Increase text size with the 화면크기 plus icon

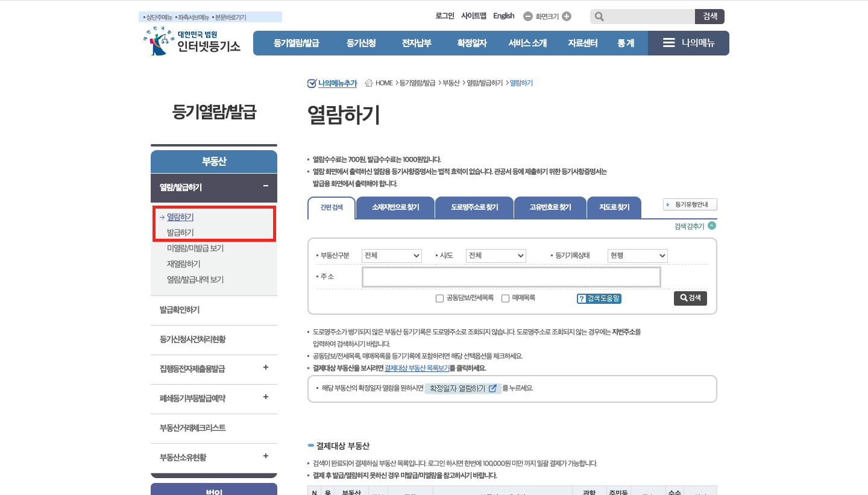tap(565, 16)
